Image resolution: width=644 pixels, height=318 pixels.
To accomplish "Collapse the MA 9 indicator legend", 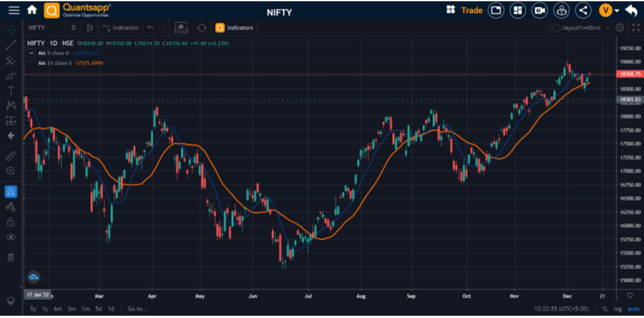I will click(x=31, y=53).
